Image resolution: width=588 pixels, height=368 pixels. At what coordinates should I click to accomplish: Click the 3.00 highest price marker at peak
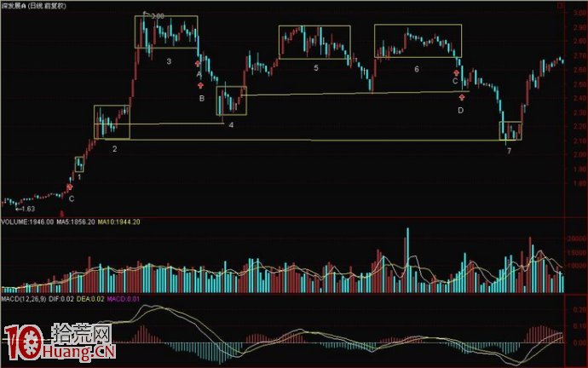[x=154, y=15]
